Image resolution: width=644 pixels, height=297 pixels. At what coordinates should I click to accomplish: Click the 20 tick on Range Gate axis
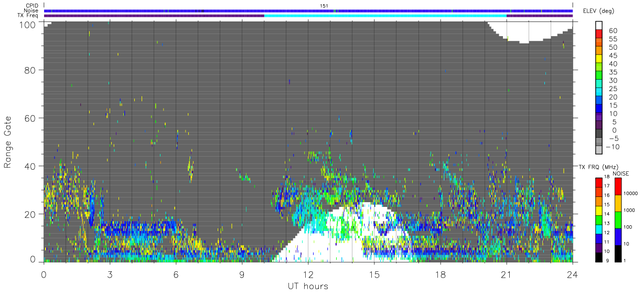pyautogui.click(x=31, y=214)
